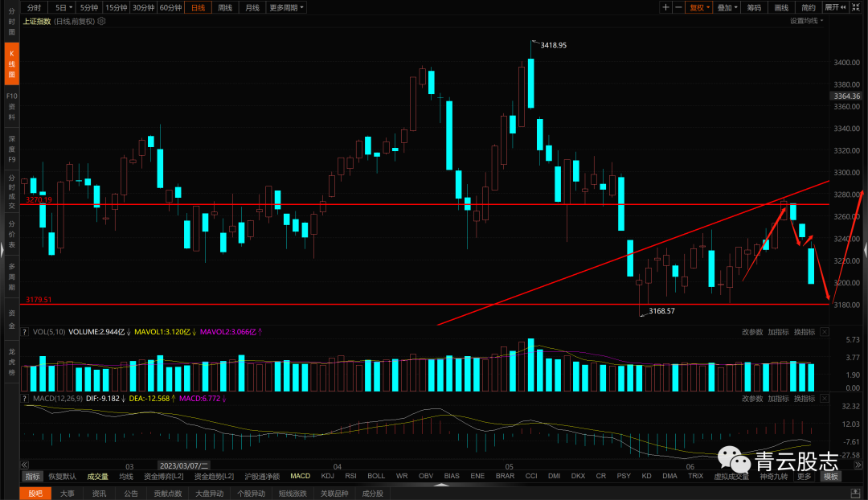Image resolution: width=868 pixels, height=500 pixels.
Task: Switch to the 周线 period tab
Action: coord(225,7)
